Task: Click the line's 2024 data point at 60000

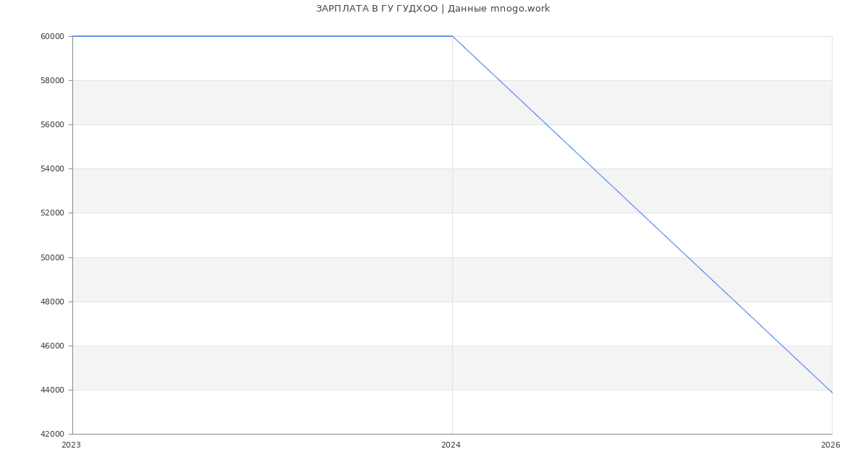Action: pyautogui.click(x=452, y=36)
